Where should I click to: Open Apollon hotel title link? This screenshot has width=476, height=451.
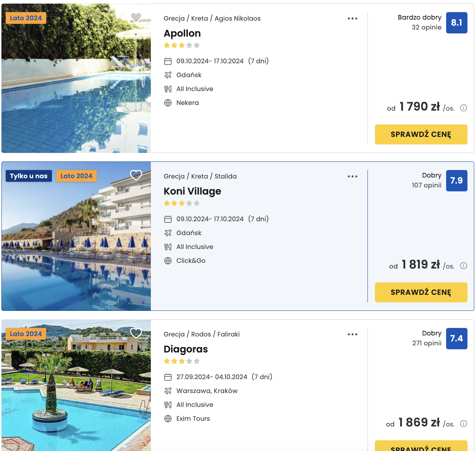(x=182, y=33)
